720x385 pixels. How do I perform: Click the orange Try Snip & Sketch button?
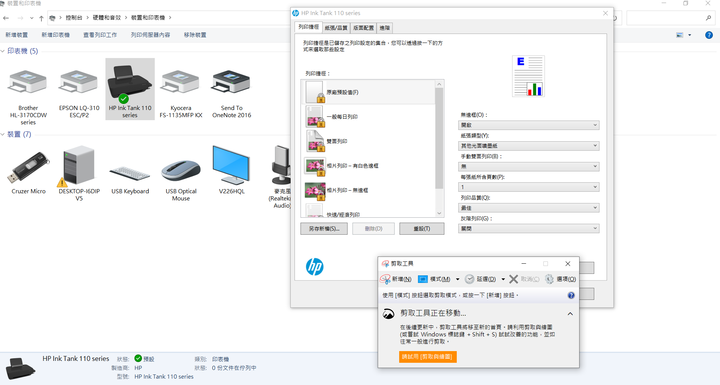click(x=428, y=357)
